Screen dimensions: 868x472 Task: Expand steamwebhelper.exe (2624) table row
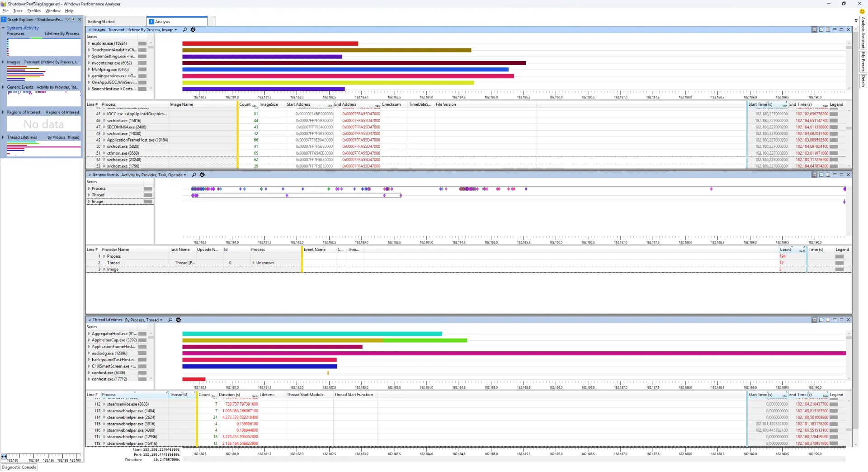click(104, 417)
